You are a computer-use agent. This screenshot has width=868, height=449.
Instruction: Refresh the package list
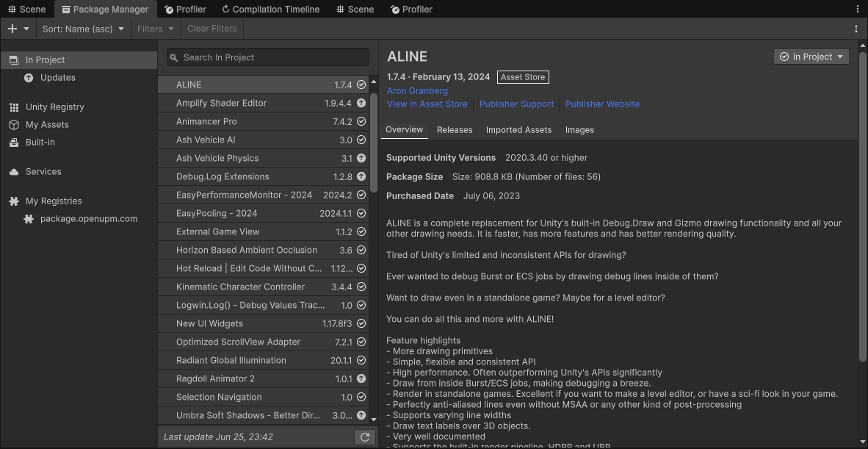click(x=365, y=437)
